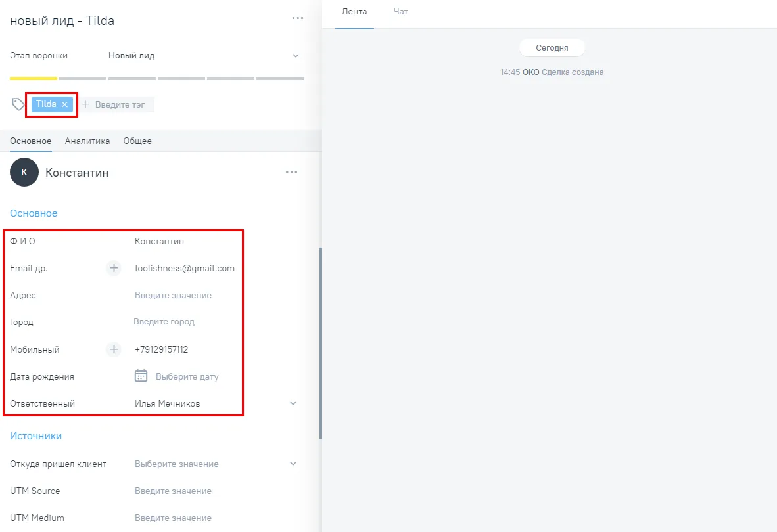
Task: Open Константин contact three-dot menu
Action: 291,172
